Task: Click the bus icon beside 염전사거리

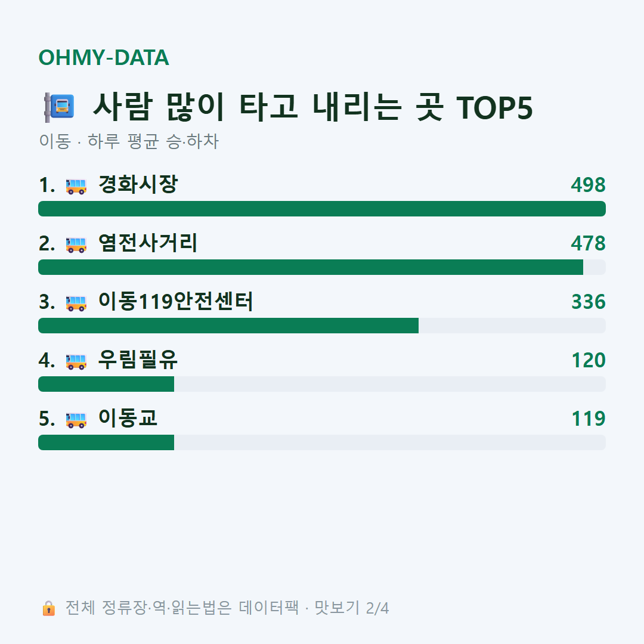Action: [76, 244]
